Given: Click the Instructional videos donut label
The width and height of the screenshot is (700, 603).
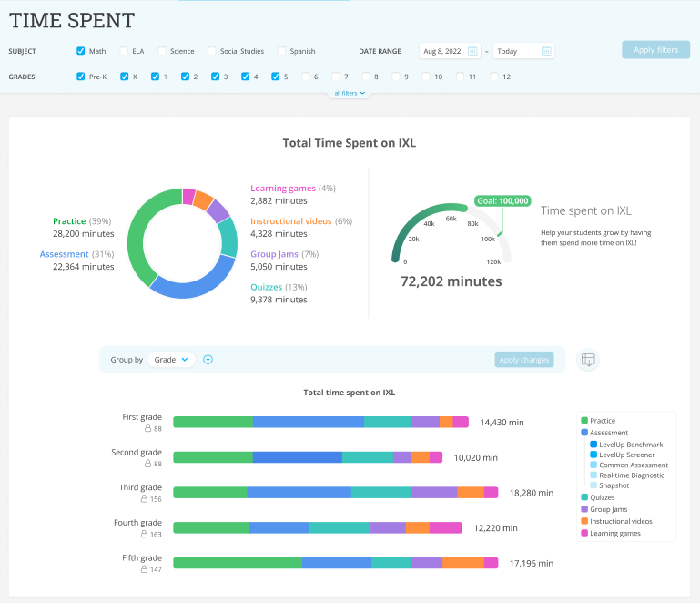Looking at the screenshot, I should [x=291, y=221].
